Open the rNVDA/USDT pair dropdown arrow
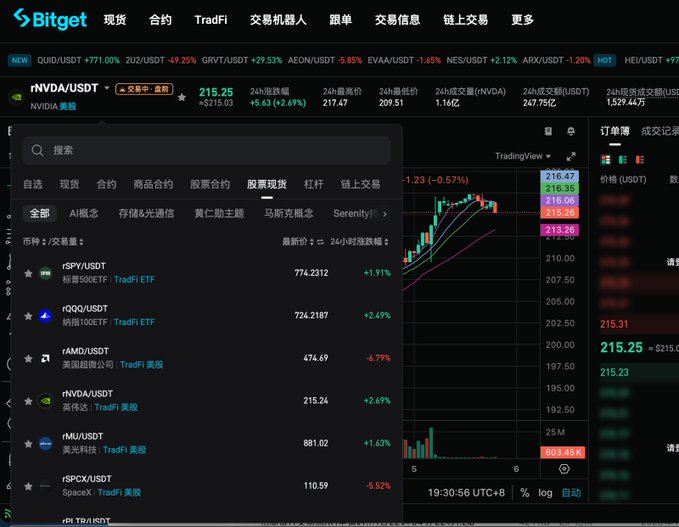Screen dimensions: 679x527 tap(107, 88)
